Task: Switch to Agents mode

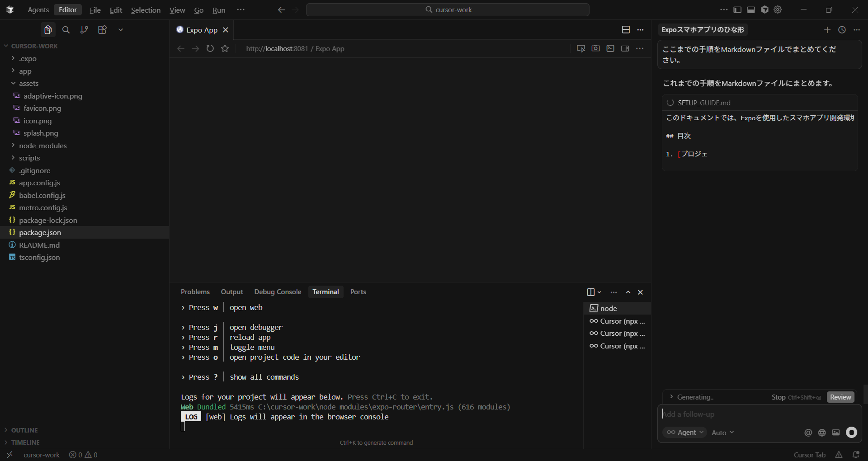Action: tap(38, 10)
